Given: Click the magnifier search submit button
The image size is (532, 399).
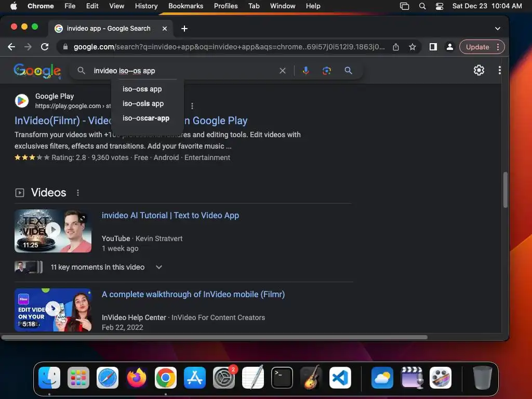Looking at the screenshot, I should tap(348, 70).
